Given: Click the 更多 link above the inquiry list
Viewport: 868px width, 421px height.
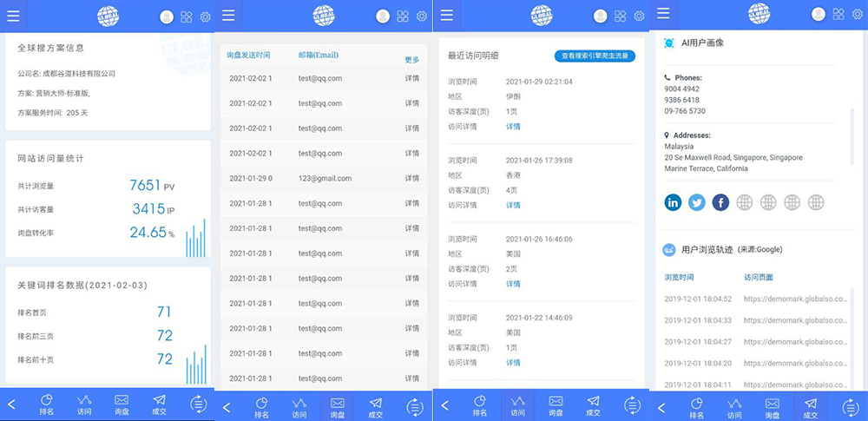Looking at the screenshot, I should tap(411, 60).
